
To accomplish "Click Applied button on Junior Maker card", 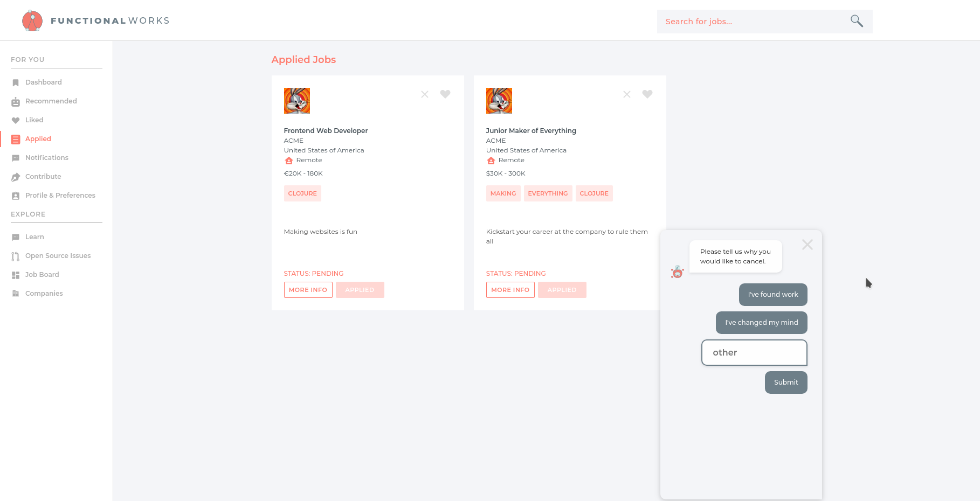I will pyautogui.click(x=562, y=290).
